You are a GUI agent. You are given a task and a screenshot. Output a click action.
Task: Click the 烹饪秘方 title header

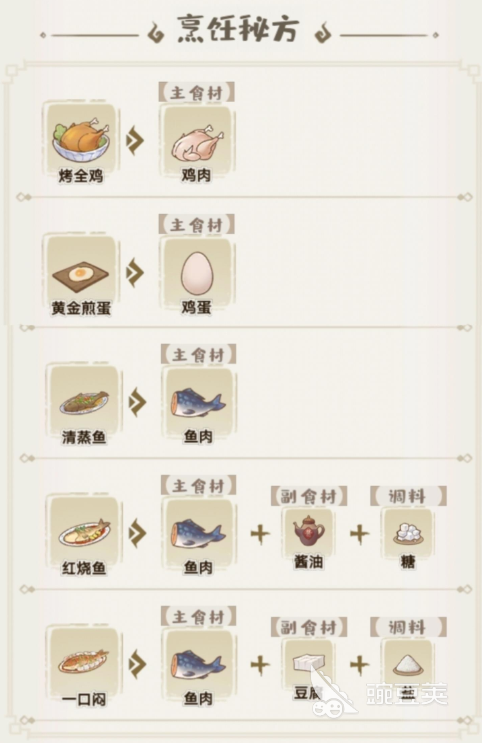tap(239, 29)
